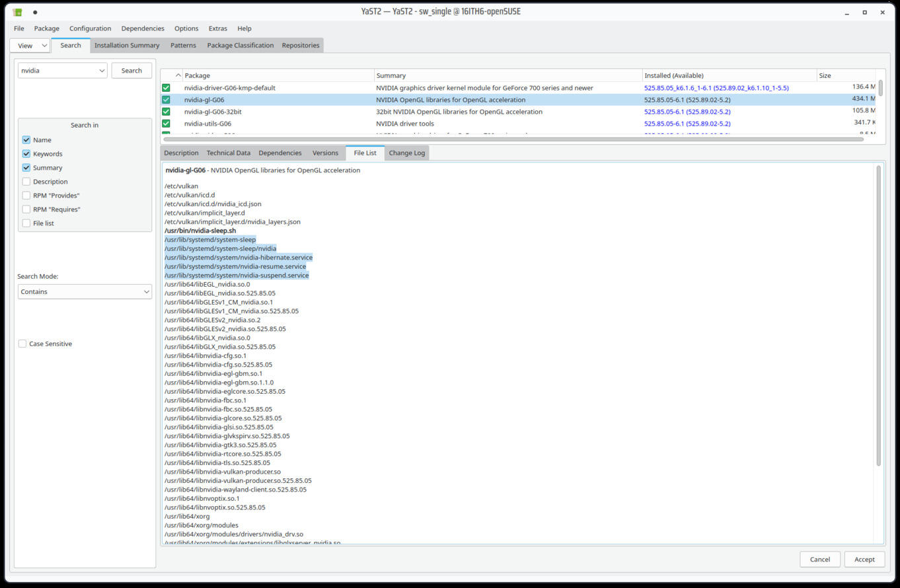Click the nvidia-hibernate.service file path
Viewport: 900px width, 588px height.
(239, 258)
